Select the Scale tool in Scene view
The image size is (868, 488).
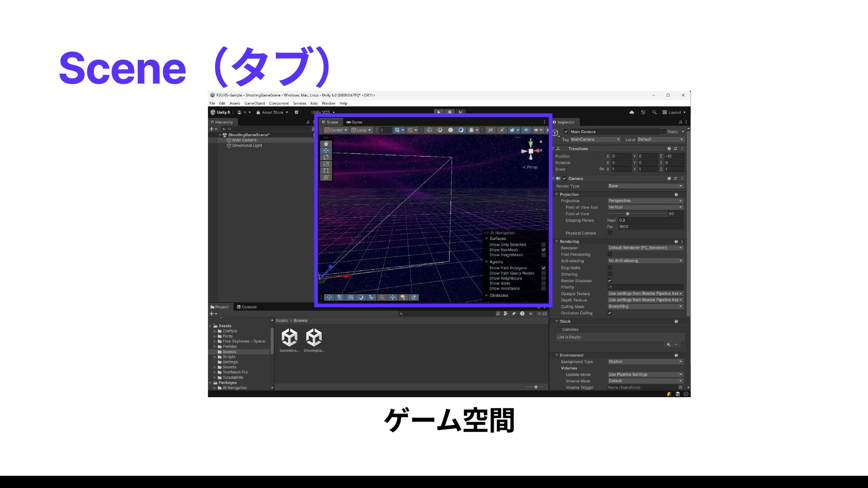(326, 164)
